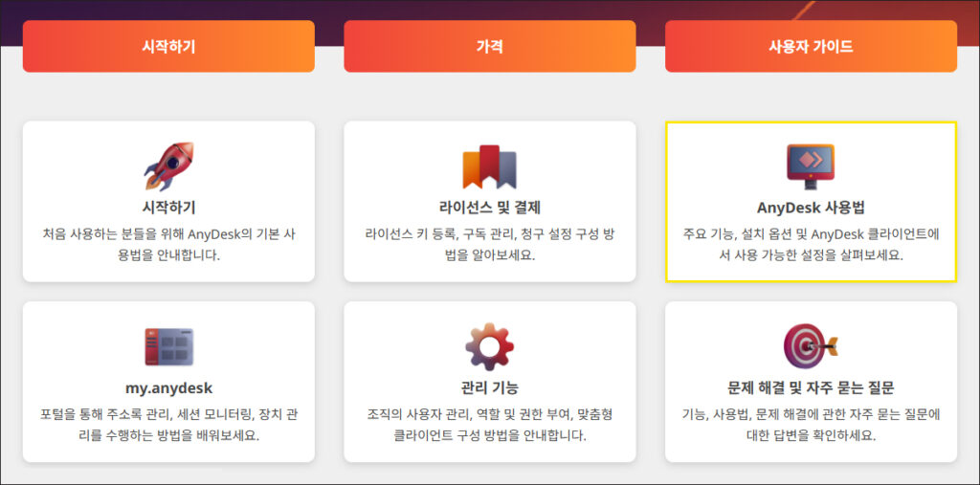Open 문제 해결 및 자주 묻는 질문 heading

(x=810, y=387)
